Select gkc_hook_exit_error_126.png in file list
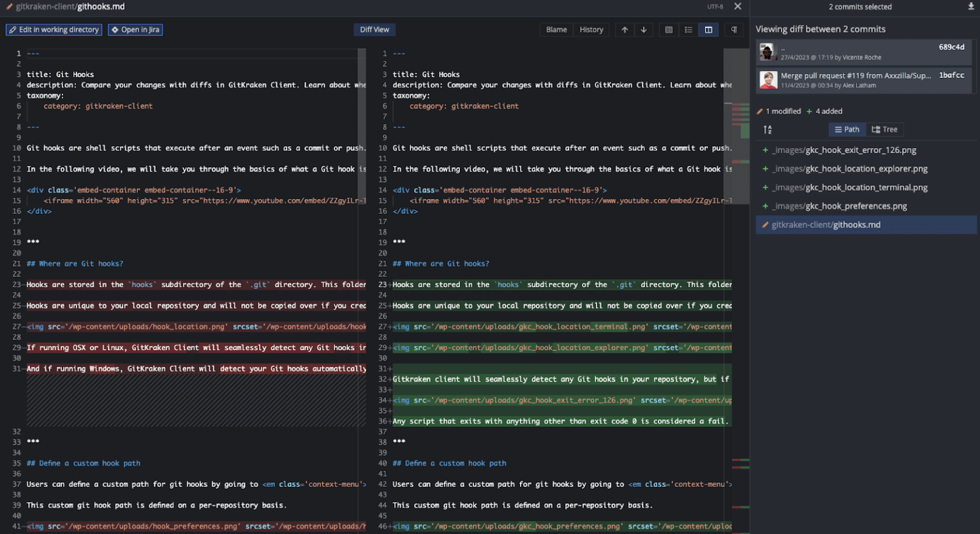980x534 pixels. [x=843, y=151]
